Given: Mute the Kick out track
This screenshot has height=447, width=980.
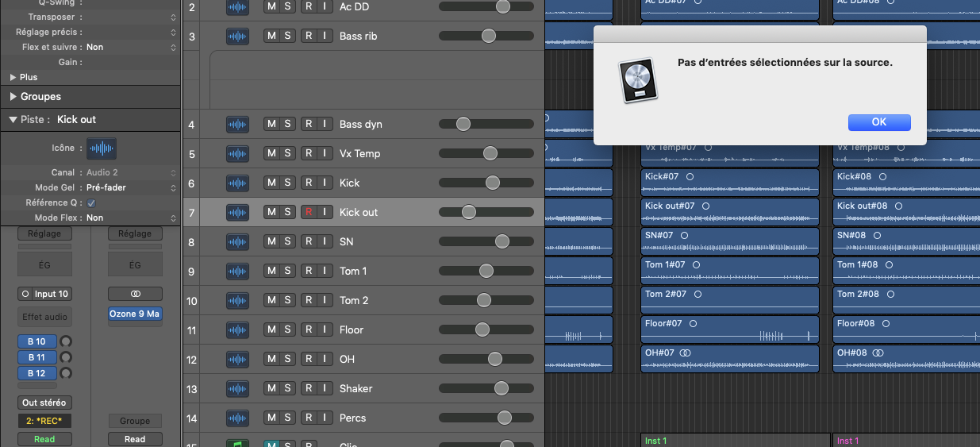Looking at the screenshot, I should click(x=271, y=212).
